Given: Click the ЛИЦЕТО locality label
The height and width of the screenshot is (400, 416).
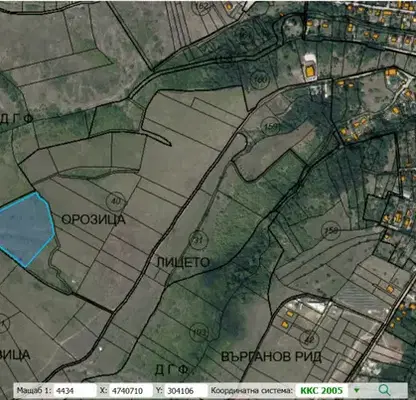Looking at the screenshot, I should point(183,262).
